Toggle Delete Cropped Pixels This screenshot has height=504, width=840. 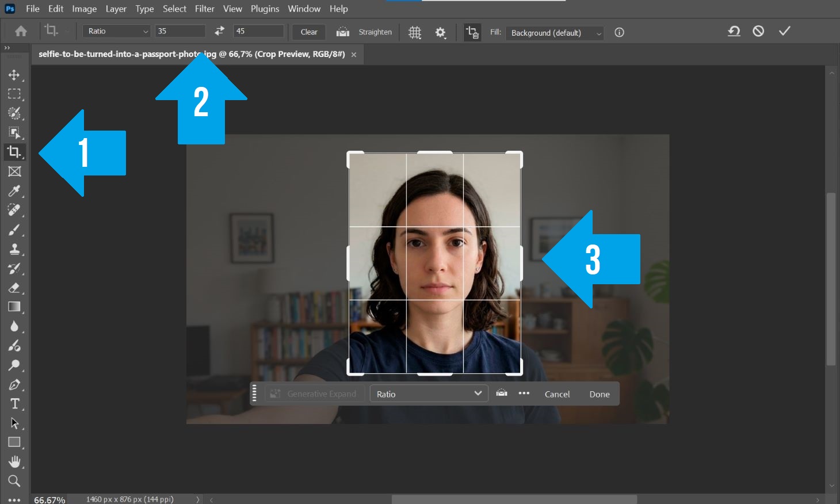(x=472, y=33)
